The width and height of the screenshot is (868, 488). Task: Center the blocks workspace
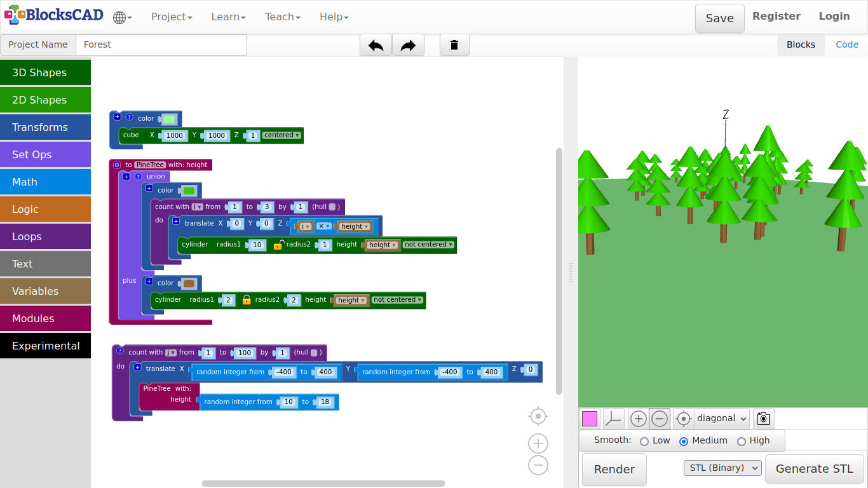click(x=538, y=416)
